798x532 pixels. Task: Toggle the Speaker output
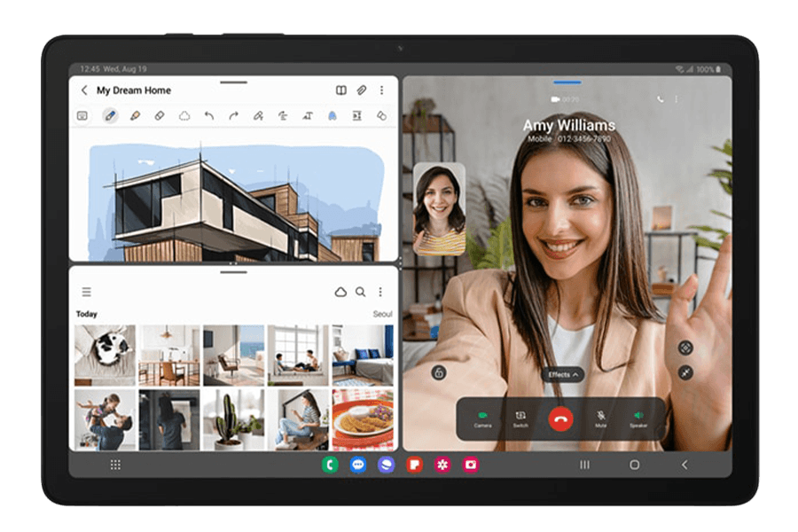[638, 418]
